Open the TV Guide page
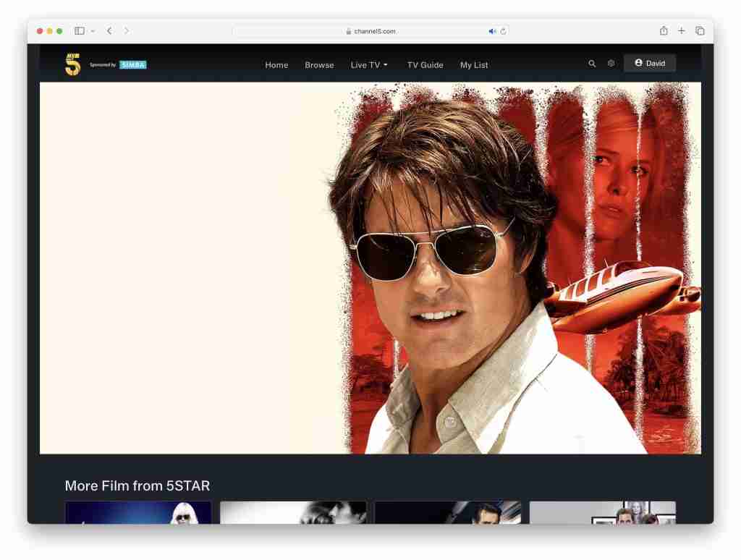The width and height of the screenshot is (741, 560). tap(425, 65)
